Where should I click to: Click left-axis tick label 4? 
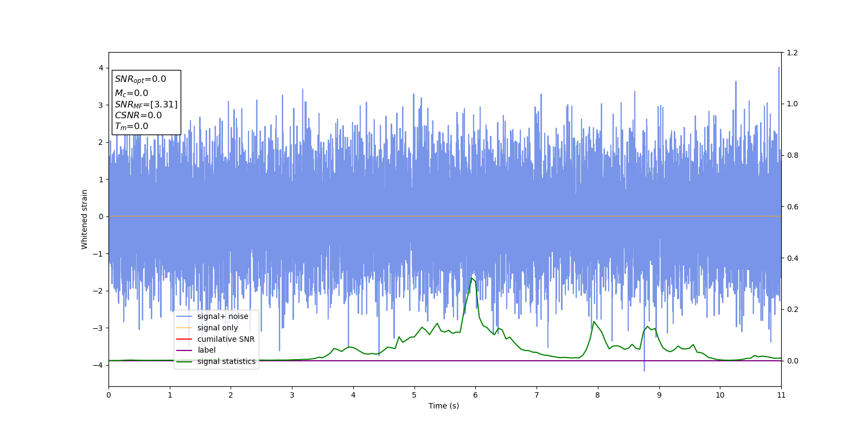click(101, 68)
